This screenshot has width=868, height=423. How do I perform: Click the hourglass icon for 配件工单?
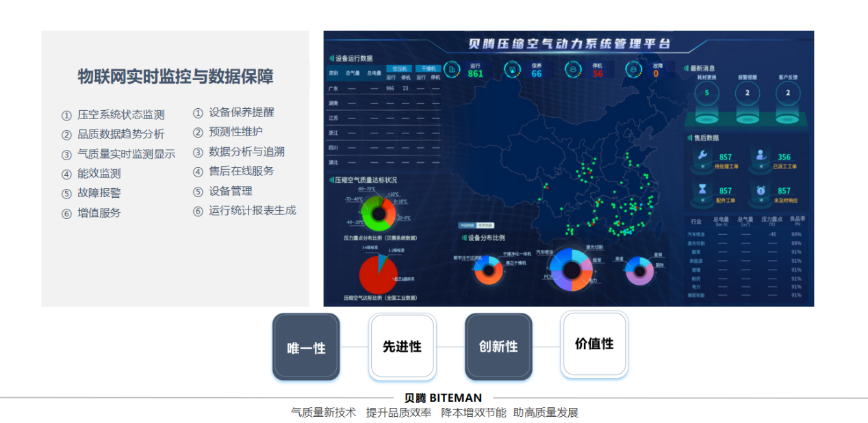(x=703, y=189)
